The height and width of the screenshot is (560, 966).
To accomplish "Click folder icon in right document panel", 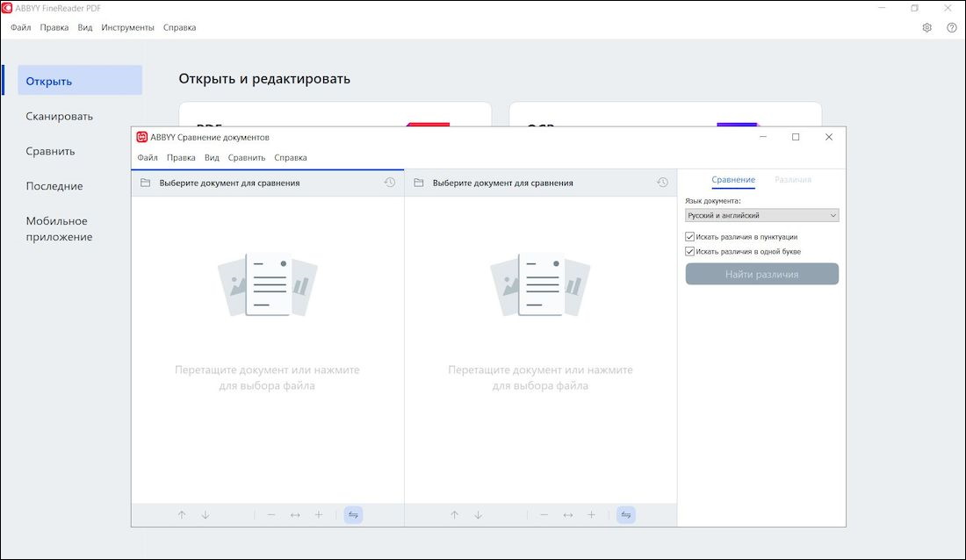I will [x=419, y=183].
